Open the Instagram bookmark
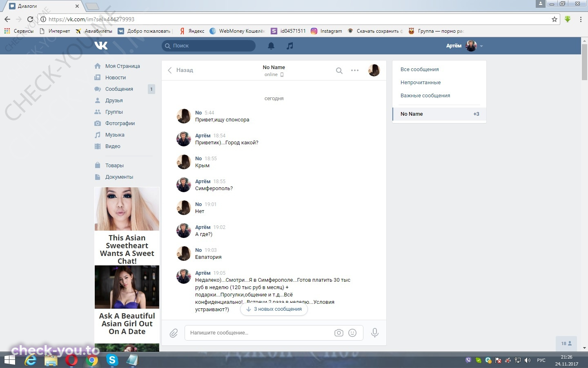 click(326, 31)
